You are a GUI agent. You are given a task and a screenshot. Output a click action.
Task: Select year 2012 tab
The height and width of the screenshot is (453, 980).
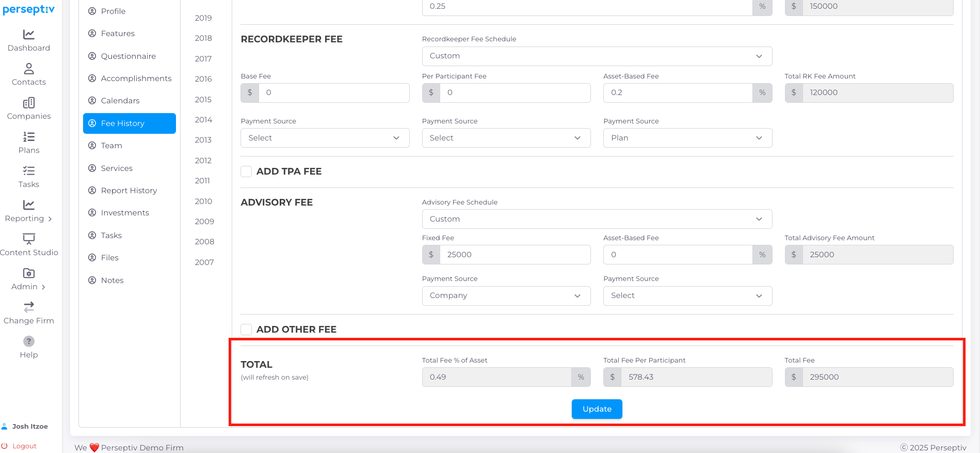tap(203, 161)
